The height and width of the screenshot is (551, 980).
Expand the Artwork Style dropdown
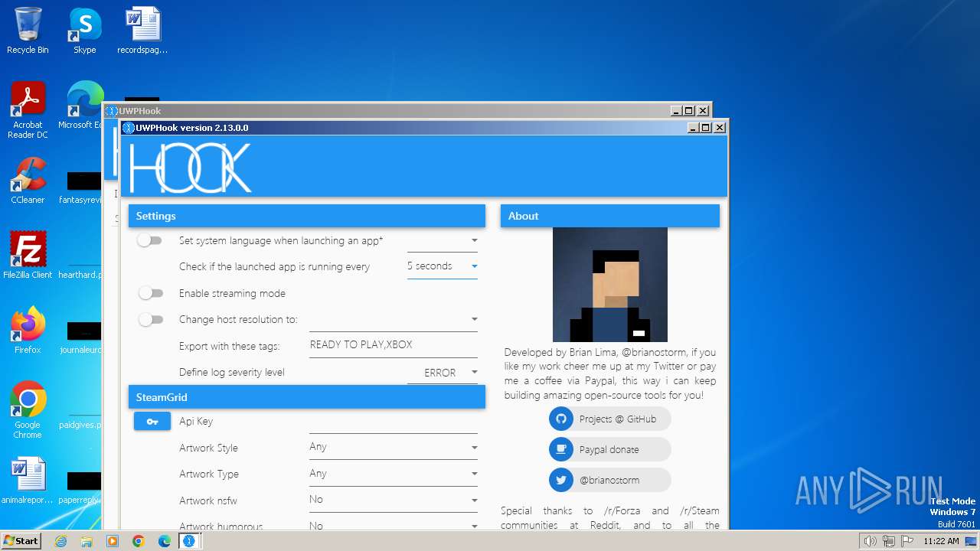(x=394, y=448)
